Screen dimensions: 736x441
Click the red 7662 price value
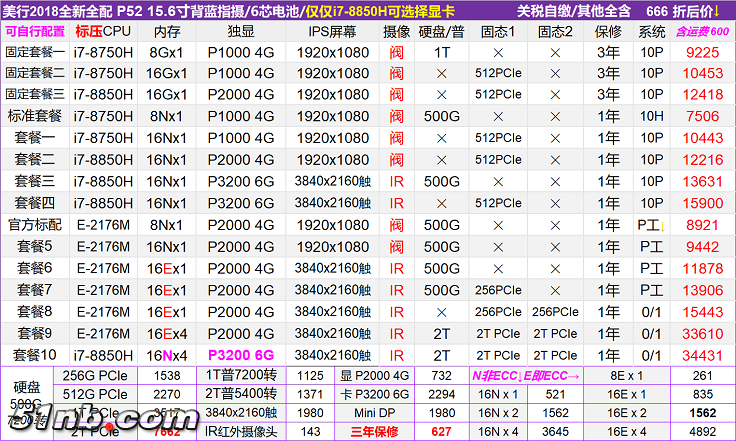click(x=165, y=432)
